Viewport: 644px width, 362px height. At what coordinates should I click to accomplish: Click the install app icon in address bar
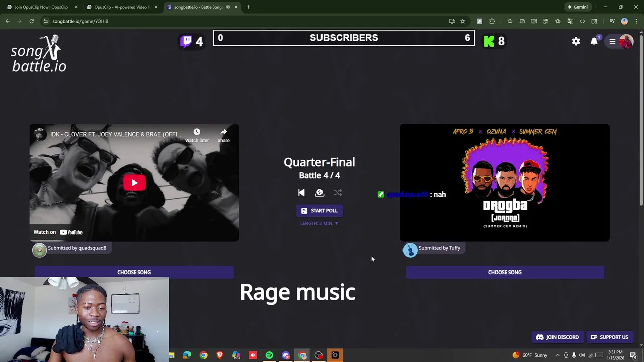[452, 21]
